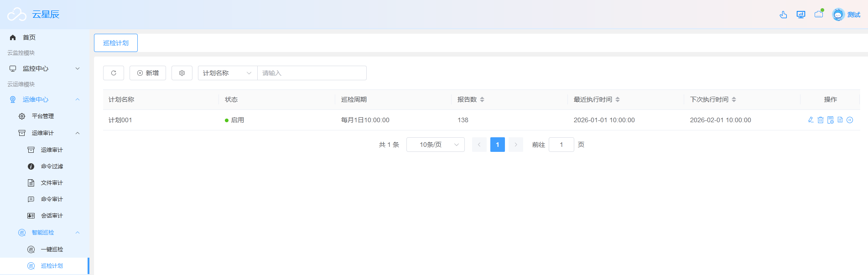Click the 平台管理 gear icon

[22, 116]
